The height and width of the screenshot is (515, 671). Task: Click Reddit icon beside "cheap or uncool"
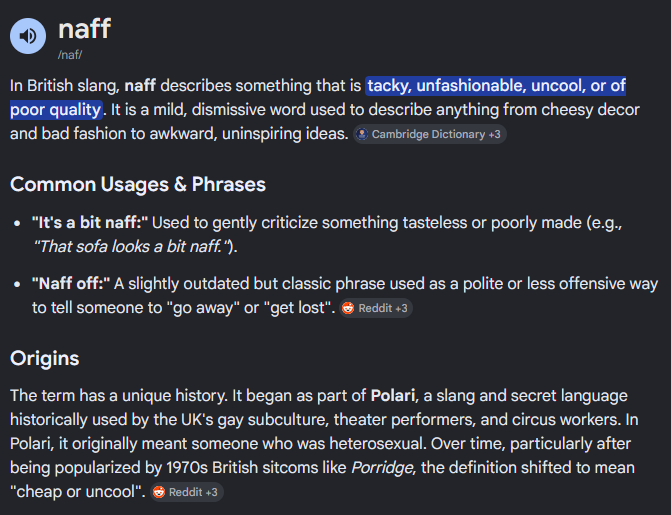[x=159, y=492]
